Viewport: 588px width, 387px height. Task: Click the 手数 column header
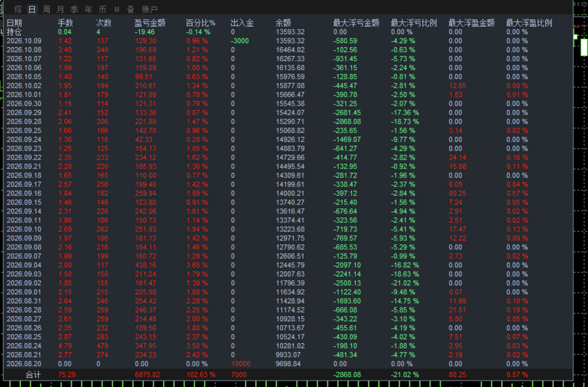(66, 23)
